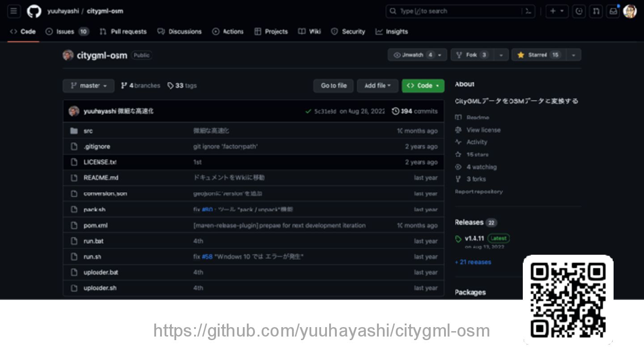Switch to the Insights tab
The width and height of the screenshot is (644, 362).
pyautogui.click(x=392, y=32)
